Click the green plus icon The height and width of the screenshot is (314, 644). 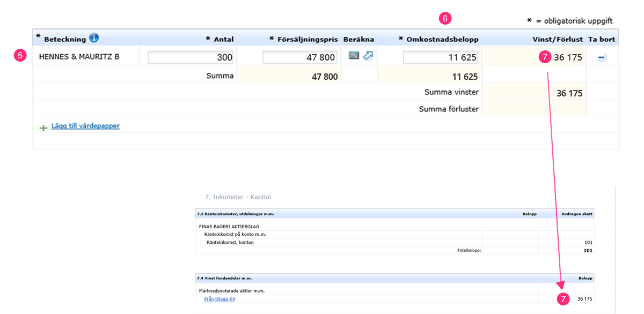click(x=43, y=128)
